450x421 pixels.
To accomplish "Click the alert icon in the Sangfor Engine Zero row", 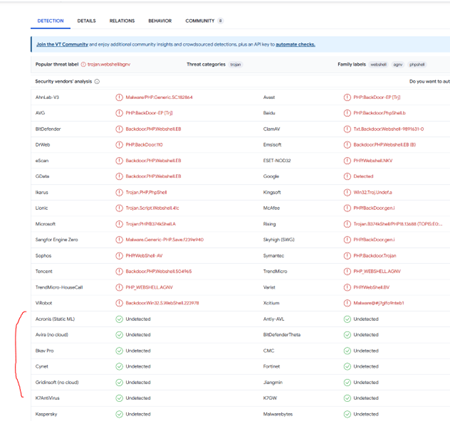I will pyautogui.click(x=119, y=240).
